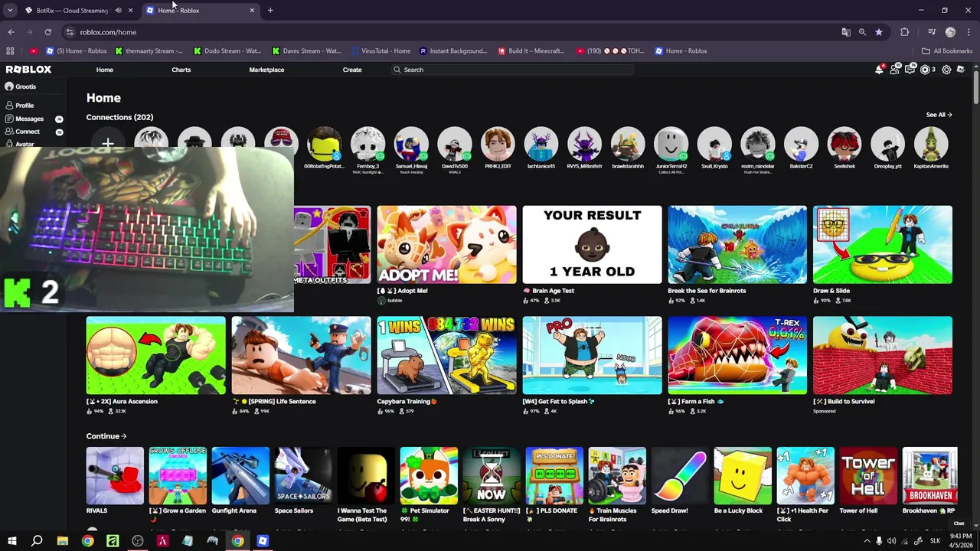The height and width of the screenshot is (551, 980).
Task: Open Roblox messages chat icon with 76 badge
Action: (910, 70)
